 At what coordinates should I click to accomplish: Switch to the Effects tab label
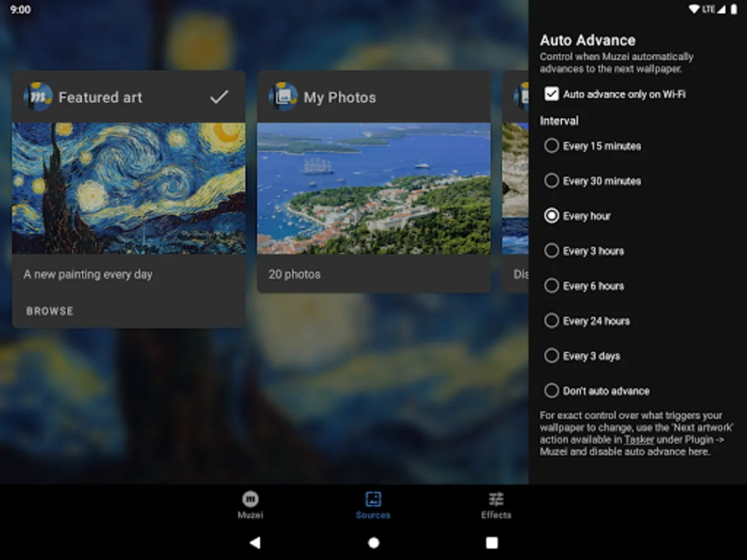tap(496, 515)
